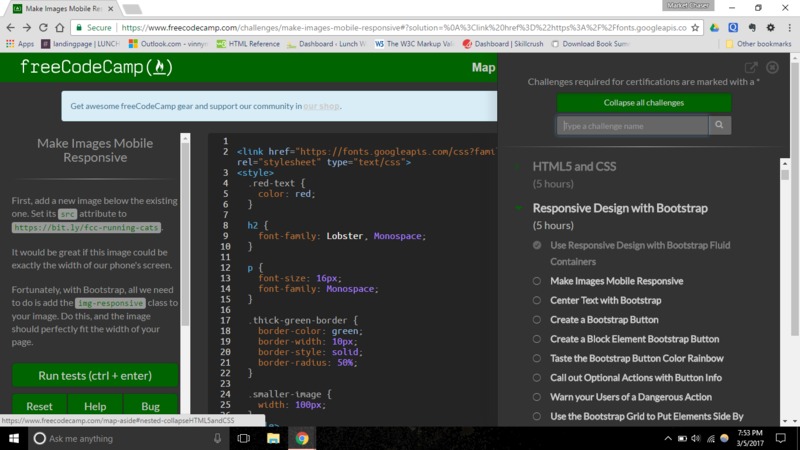Select circle beside Create a Bootstrap Button
800x450 pixels.
tap(537, 320)
